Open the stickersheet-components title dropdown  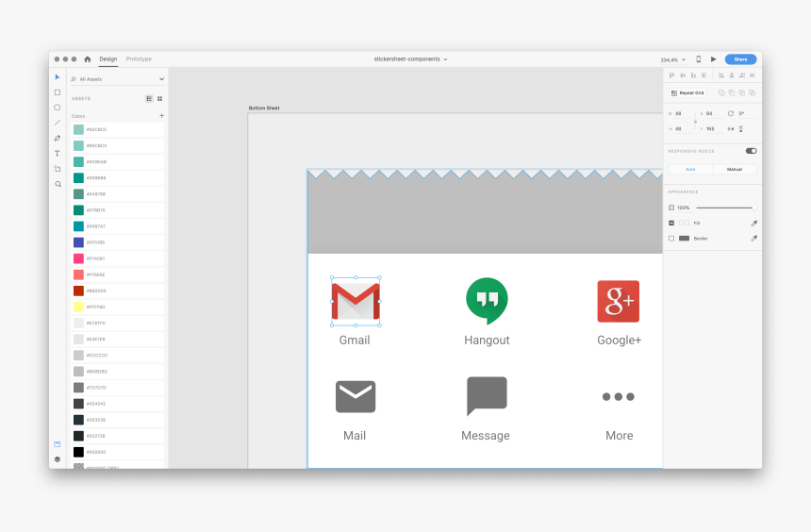pyautogui.click(x=410, y=59)
